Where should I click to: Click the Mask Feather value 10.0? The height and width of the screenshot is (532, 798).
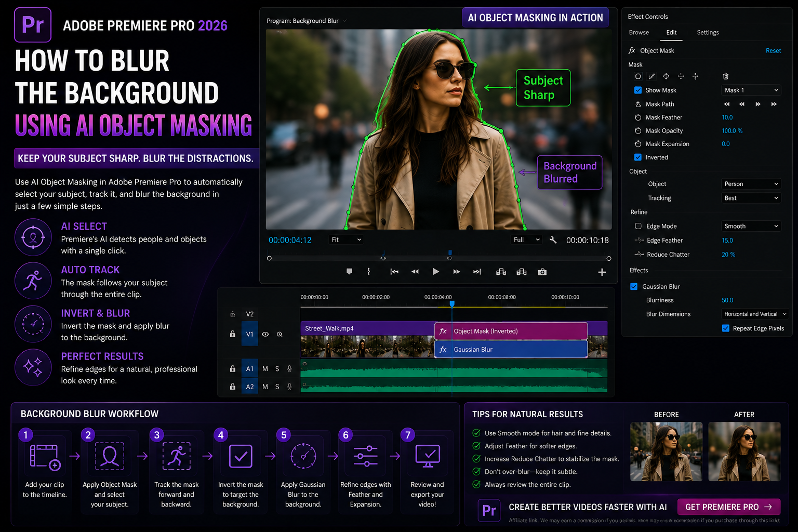(727, 117)
